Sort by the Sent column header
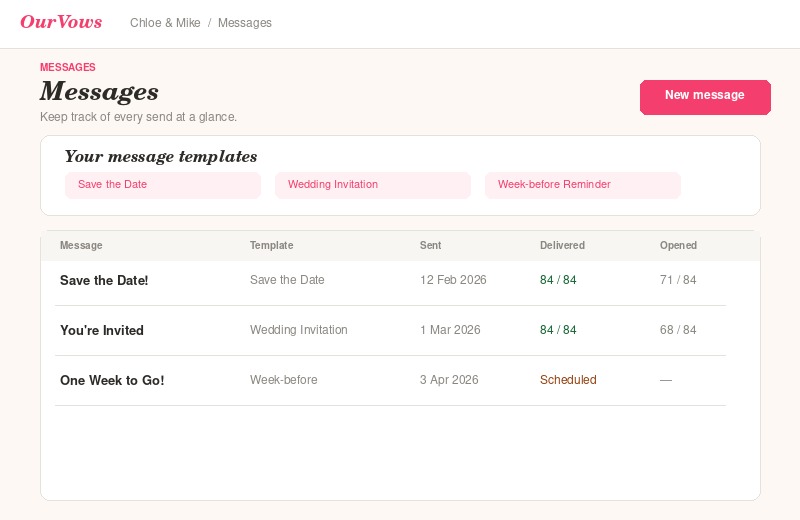800x520 pixels. point(430,245)
